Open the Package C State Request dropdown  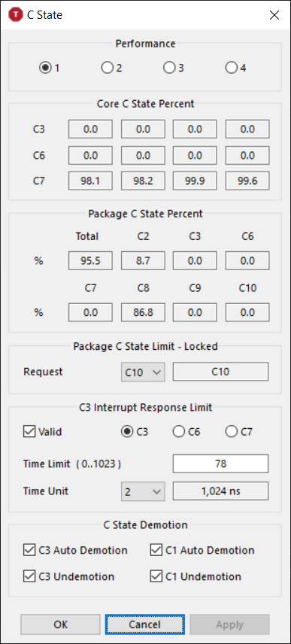(x=143, y=372)
